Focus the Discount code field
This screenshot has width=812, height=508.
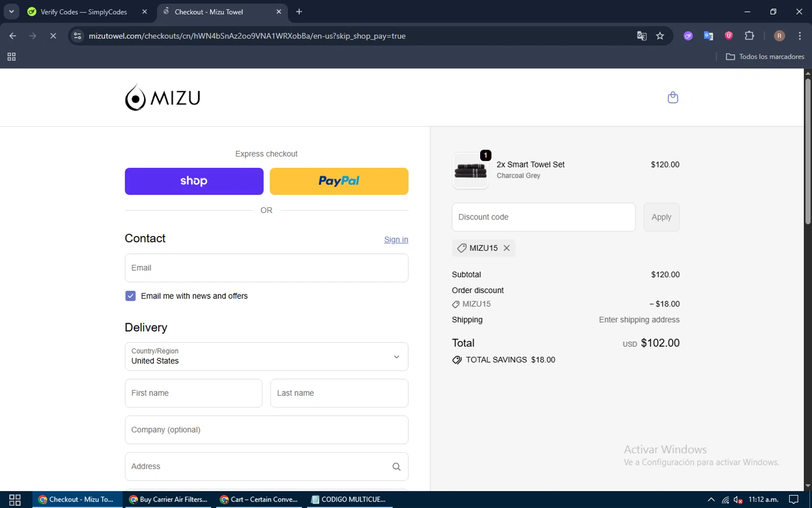pyautogui.click(x=543, y=217)
